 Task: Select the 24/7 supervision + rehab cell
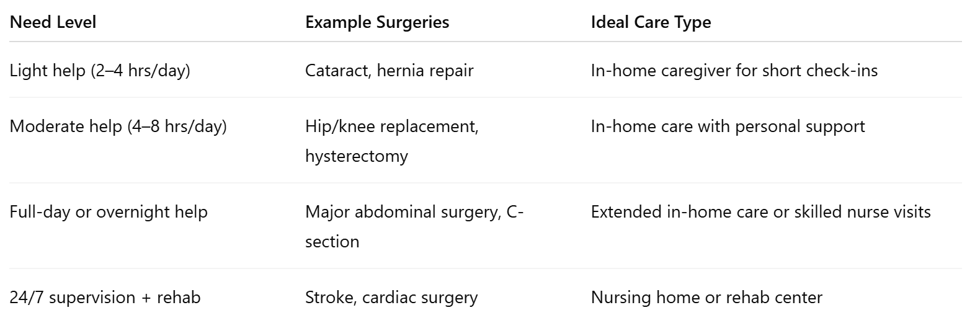coord(105,298)
